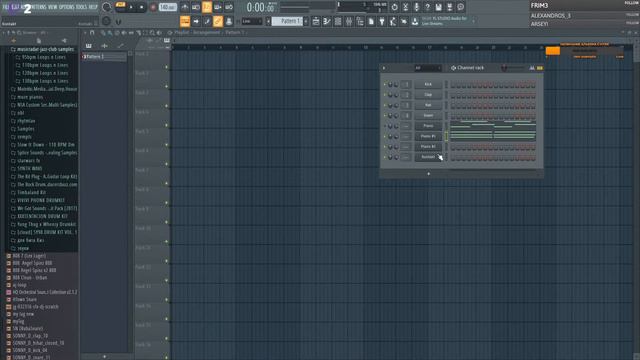Open snap mode dropdown showing Line

(251, 21)
